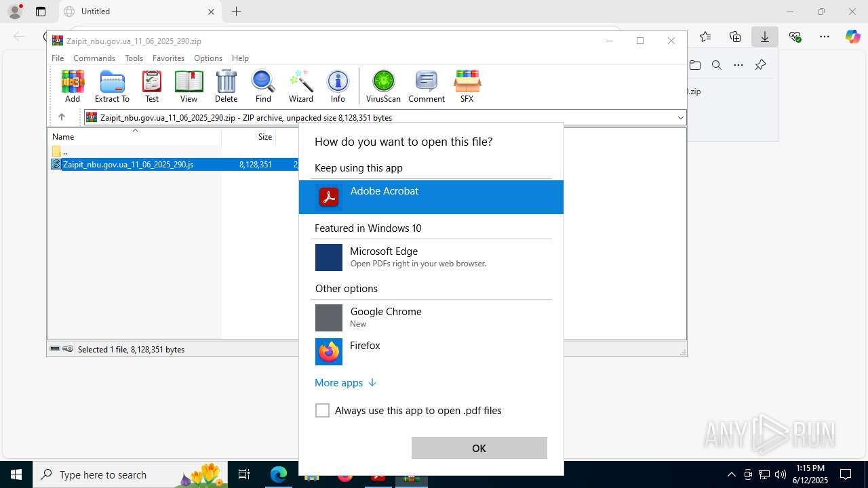Open Microsoft Edge from the taskbar
The image size is (868, 488).
tap(279, 474)
